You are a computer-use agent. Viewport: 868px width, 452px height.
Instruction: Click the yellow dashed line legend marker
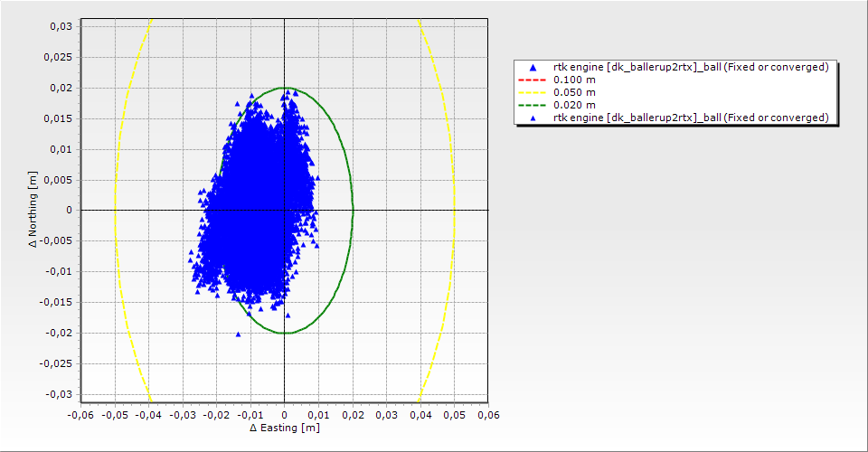coord(532,92)
